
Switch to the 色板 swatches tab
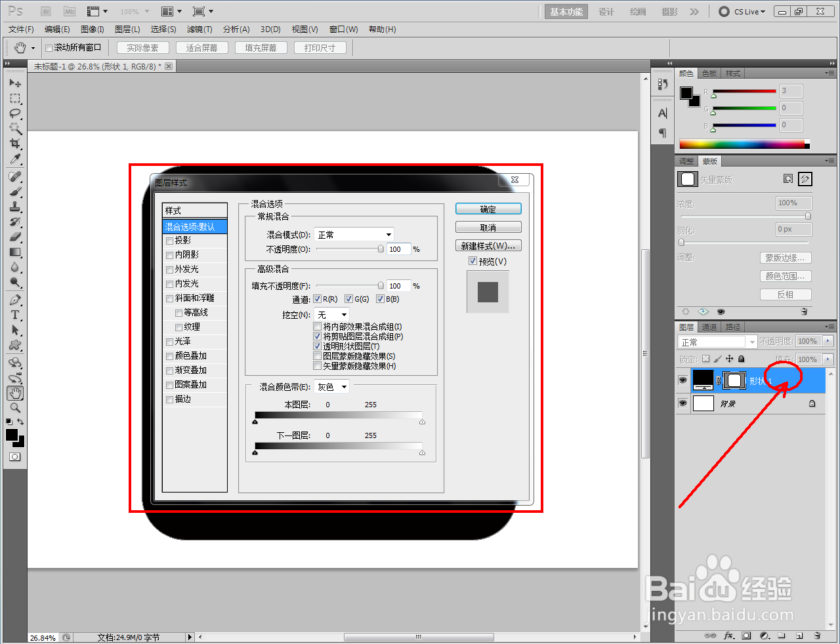tap(709, 73)
